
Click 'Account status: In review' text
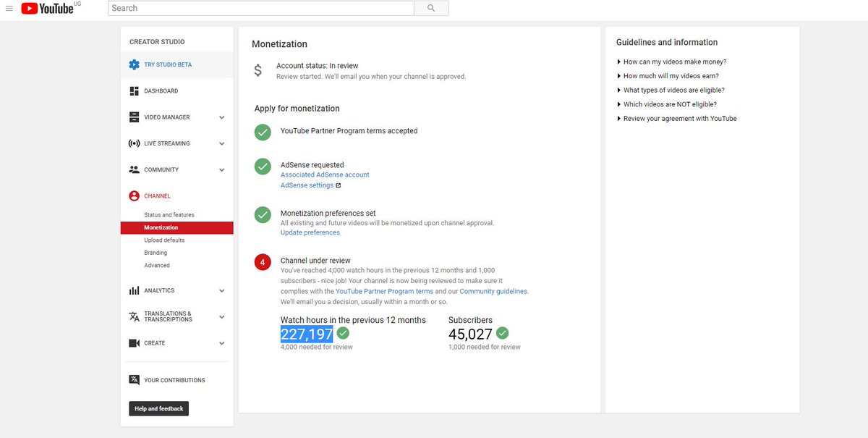[x=317, y=66]
